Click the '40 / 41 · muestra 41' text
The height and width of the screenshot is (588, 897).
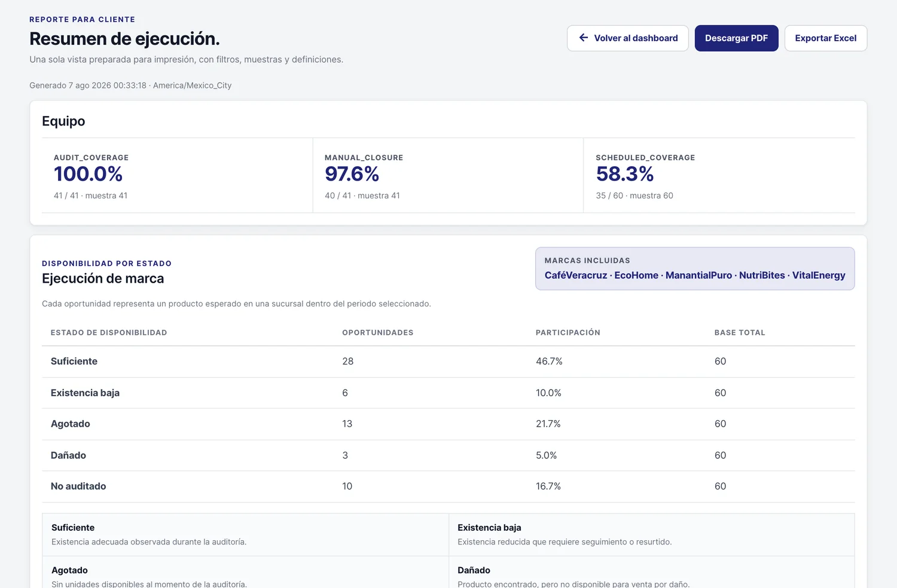tap(362, 195)
